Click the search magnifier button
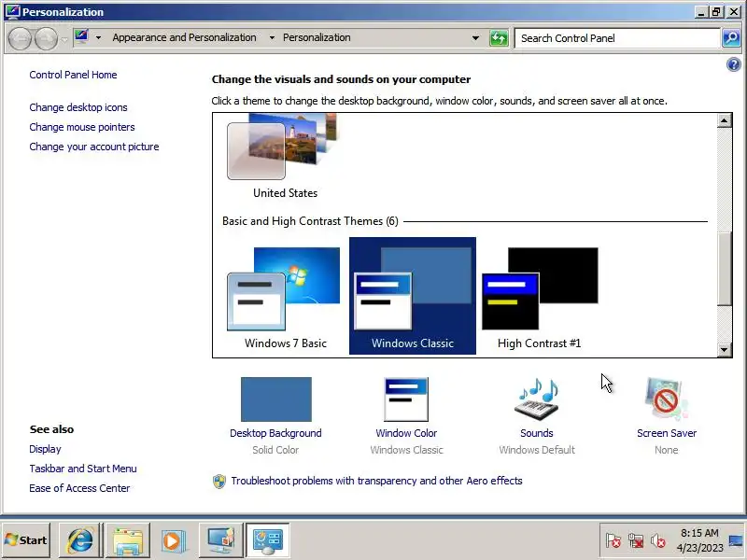 pyautogui.click(x=731, y=38)
